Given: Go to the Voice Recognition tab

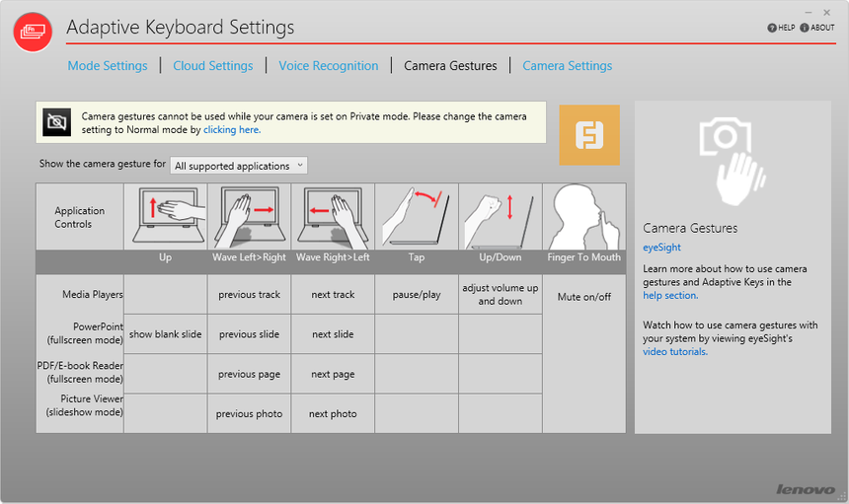Looking at the screenshot, I should point(329,66).
